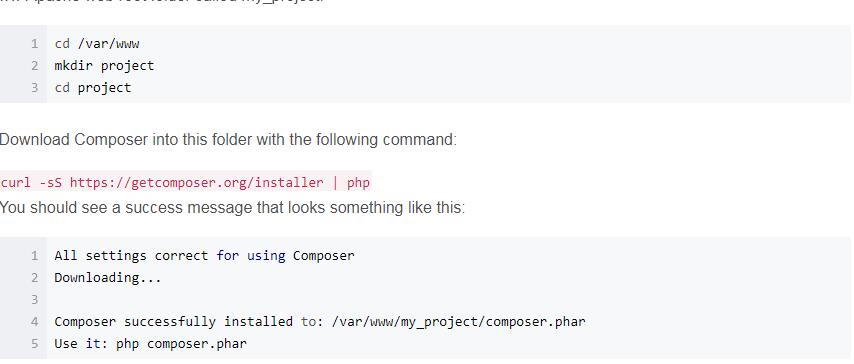The width and height of the screenshot is (854, 364).
Task: Click the /var/www/my_project/composer.phar path
Action: click(458, 321)
